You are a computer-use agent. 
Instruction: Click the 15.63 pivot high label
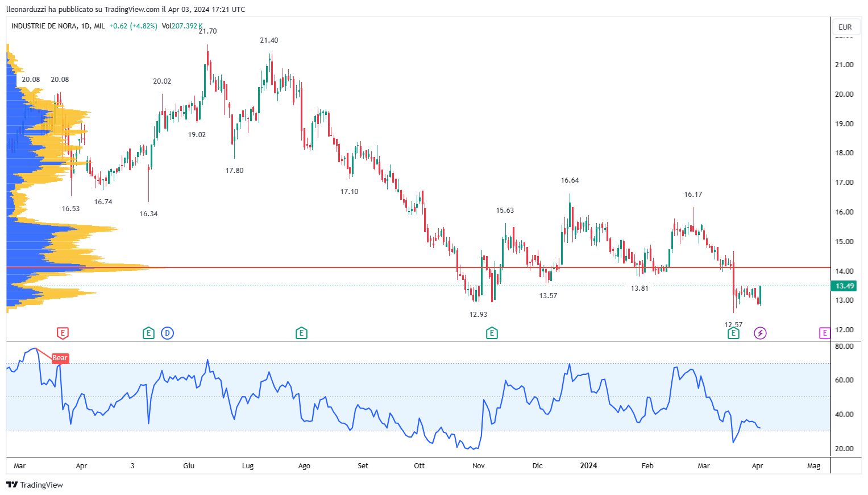[x=505, y=211]
